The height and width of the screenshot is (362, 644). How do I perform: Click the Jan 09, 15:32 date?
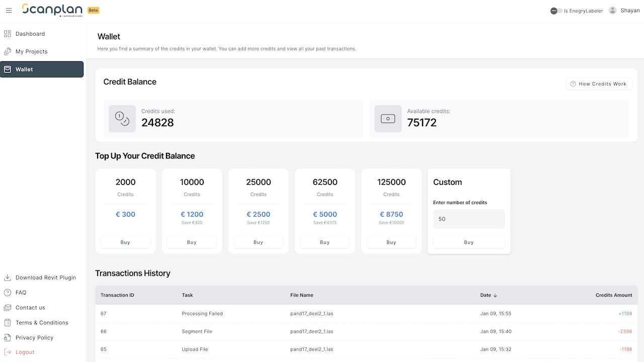(496, 349)
